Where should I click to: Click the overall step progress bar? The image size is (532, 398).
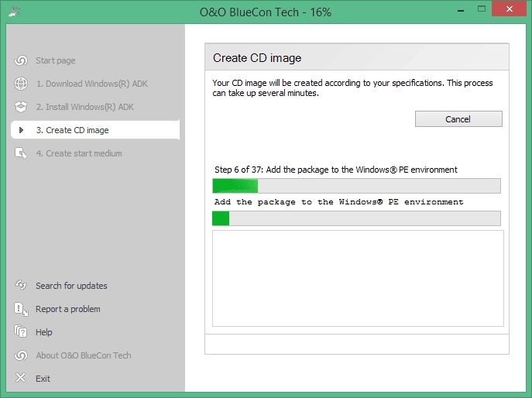(x=356, y=186)
